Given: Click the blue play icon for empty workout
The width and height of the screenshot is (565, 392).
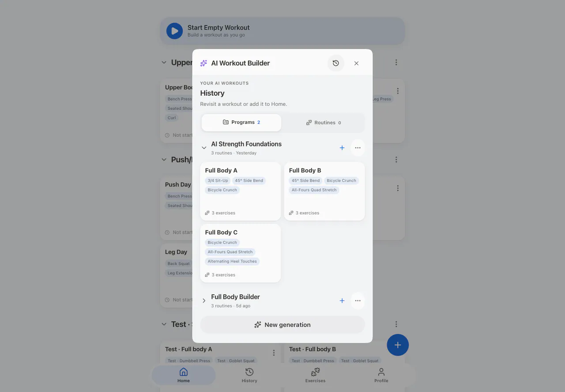Looking at the screenshot, I should (174, 31).
